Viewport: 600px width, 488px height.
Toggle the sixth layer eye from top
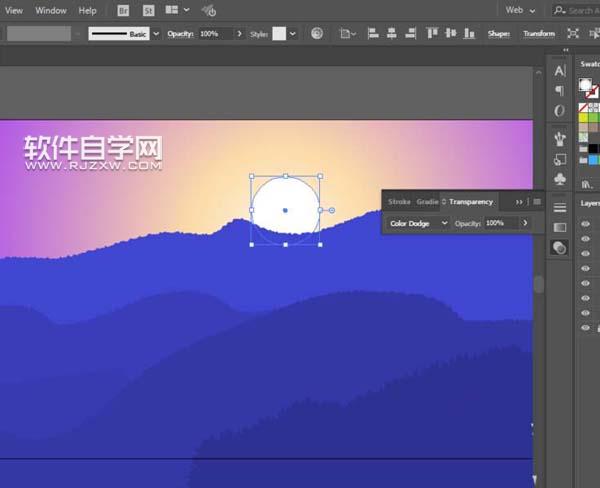[585, 298]
